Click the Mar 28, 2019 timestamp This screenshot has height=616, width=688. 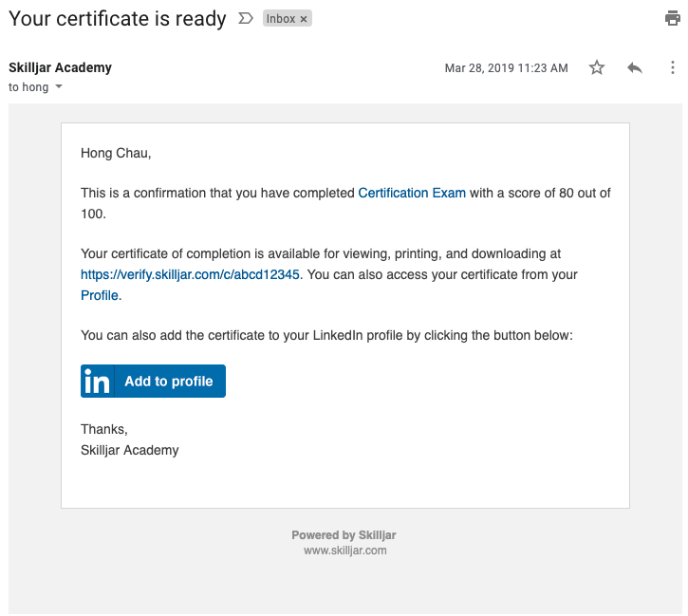506,68
